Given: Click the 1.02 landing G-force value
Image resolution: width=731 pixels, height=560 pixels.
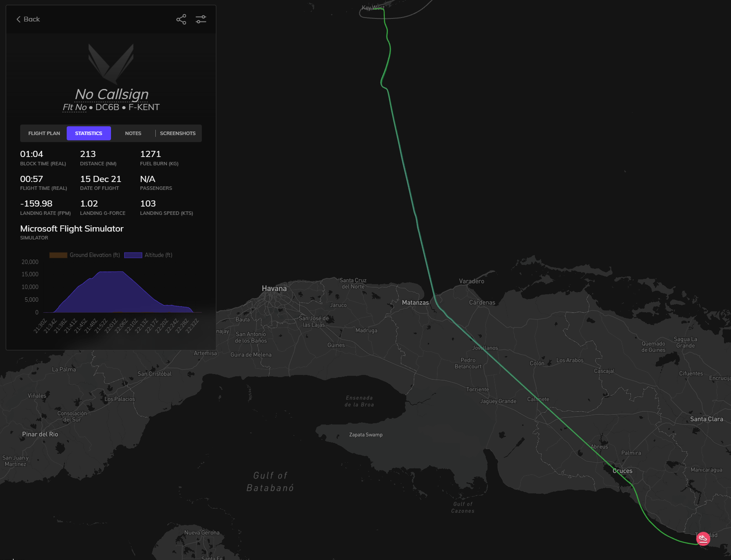Looking at the screenshot, I should pos(89,203).
